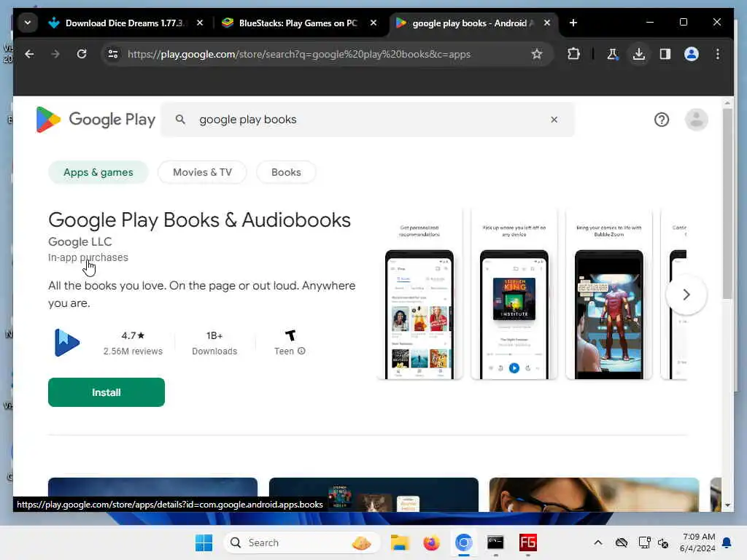
Task: Click the taskbar Search box
Action: 302,542
